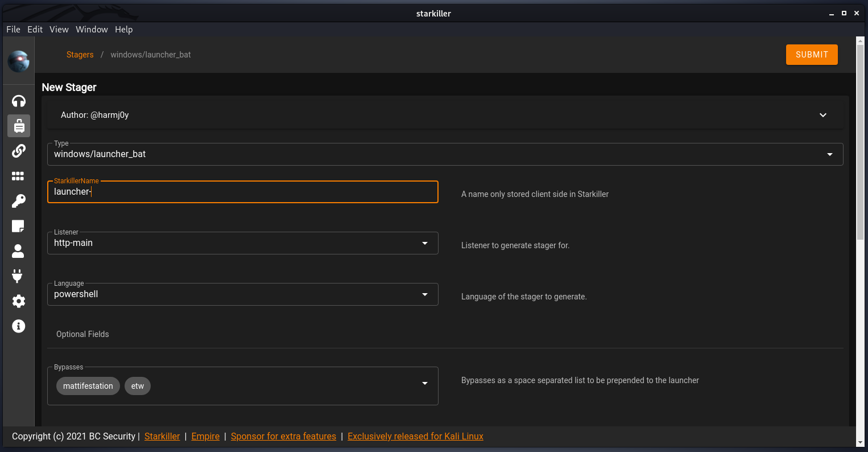Maximize the starkiller window
This screenshot has width=868, height=452.
(x=844, y=13)
